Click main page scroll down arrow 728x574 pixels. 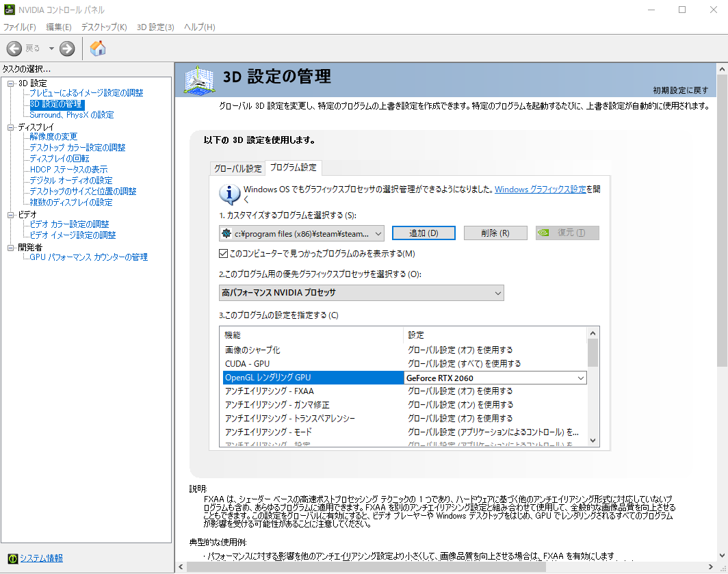[x=722, y=555]
